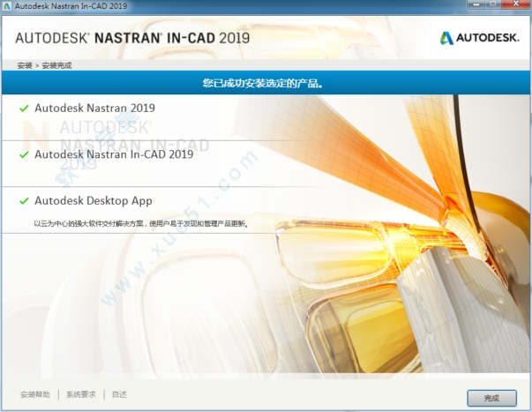The height and width of the screenshot is (412, 532).
Task: Click the maximize window button
Action: click(x=495, y=4)
